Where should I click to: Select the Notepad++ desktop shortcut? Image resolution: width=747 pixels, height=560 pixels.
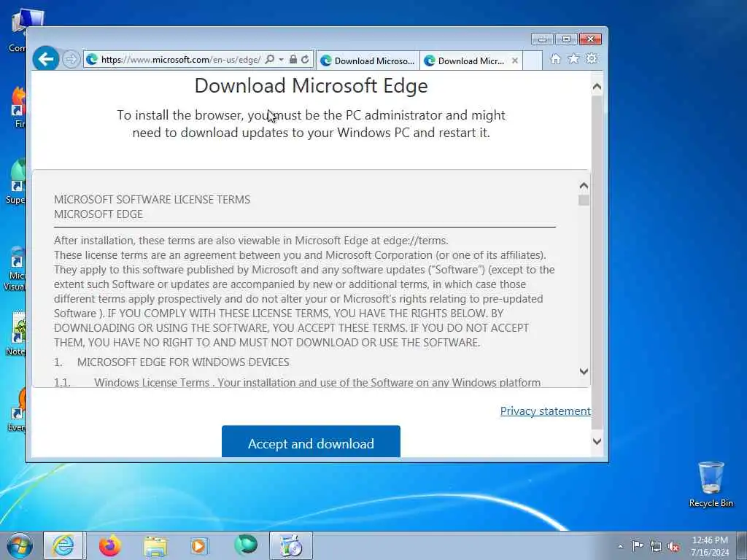pyautogui.click(x=17, y=333)
